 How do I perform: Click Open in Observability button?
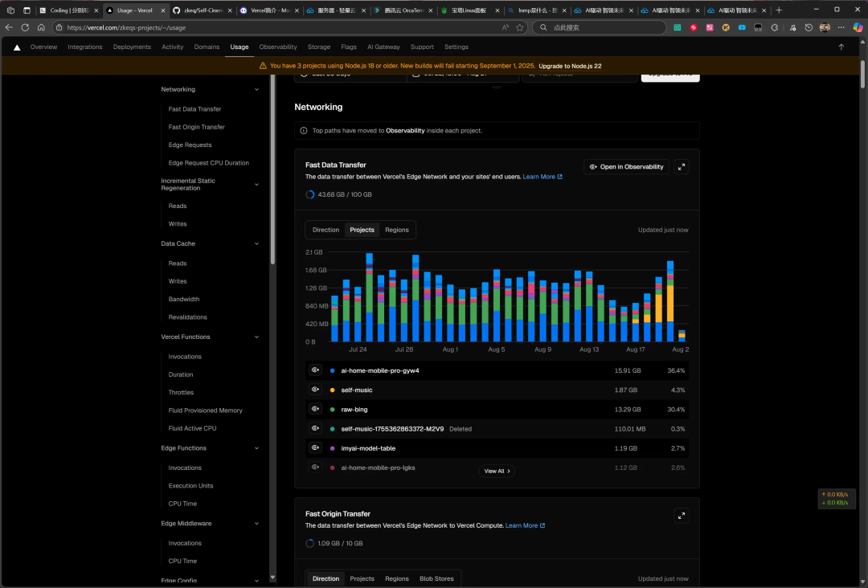[x=626, y=166]
